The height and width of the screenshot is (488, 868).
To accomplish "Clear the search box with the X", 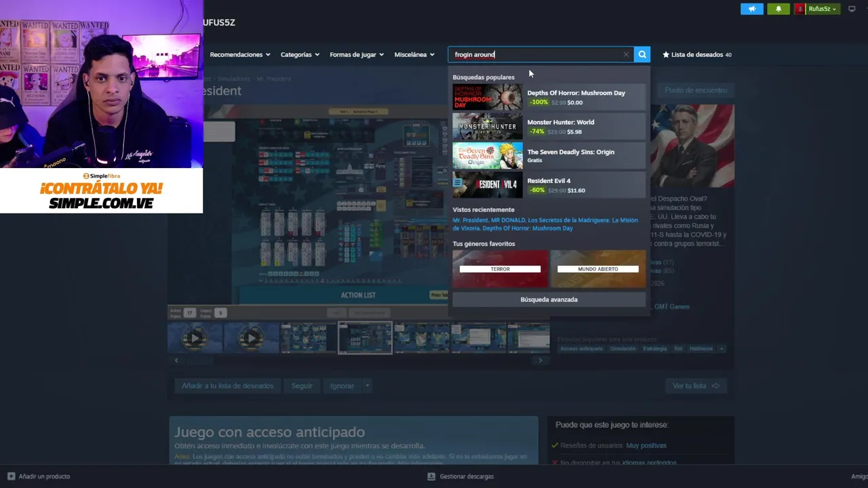I will tap(626, 54).
